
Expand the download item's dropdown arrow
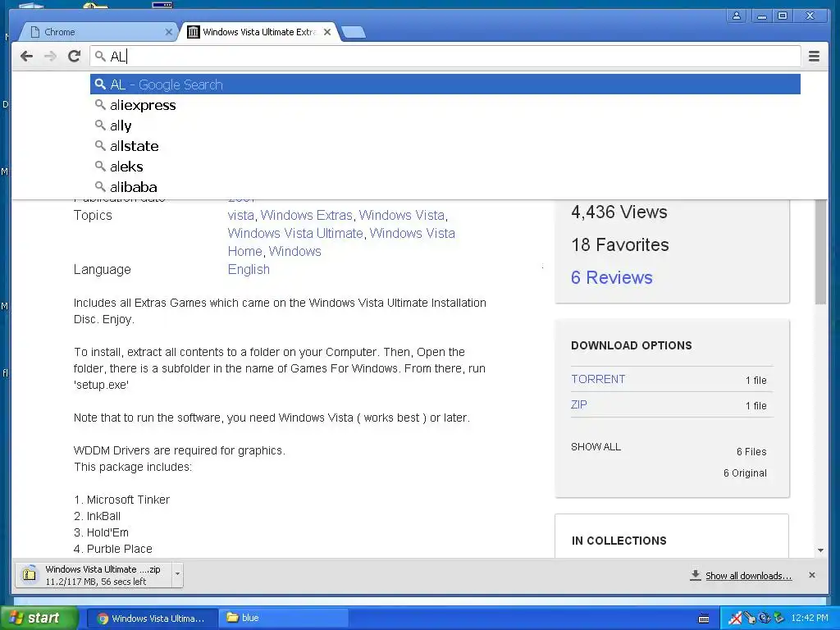pyautogui.click(x=177, y=575)
